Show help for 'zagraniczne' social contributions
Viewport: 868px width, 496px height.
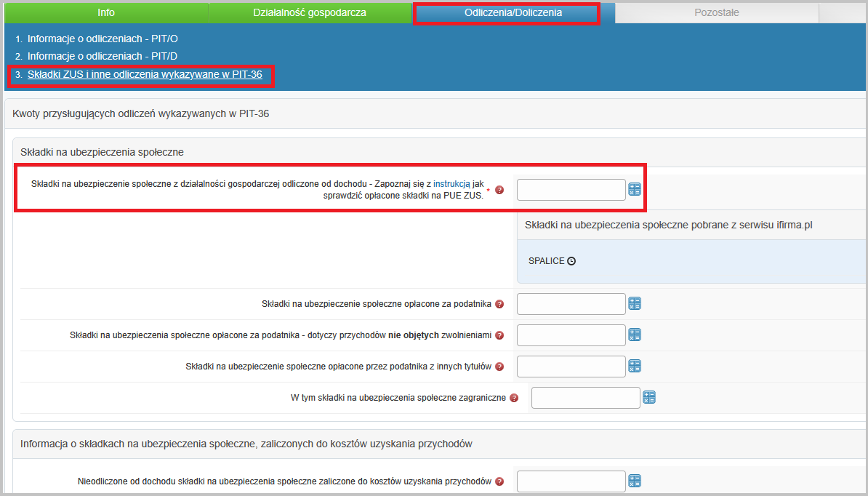[x=514, y=398]
